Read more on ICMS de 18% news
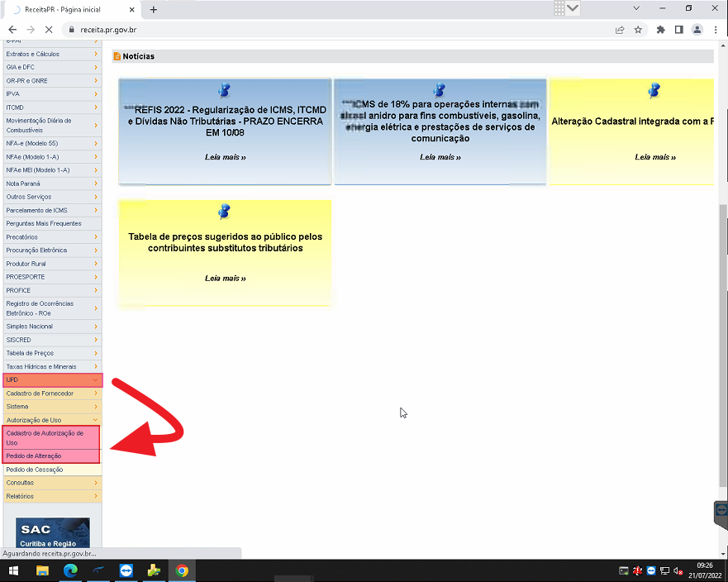The image size is (728, 582). click(x=440, y=157)
